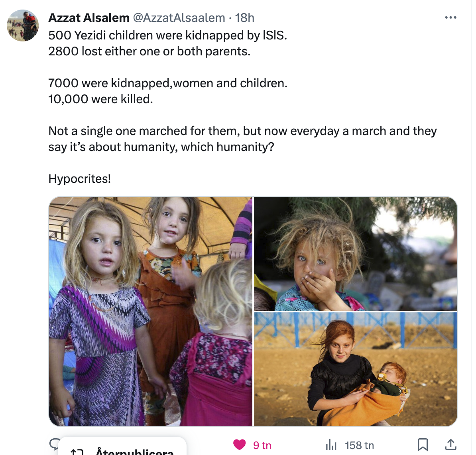476x455 pixels.
Task: Click the repost arrows icon in popup
Action: (77, 452)
